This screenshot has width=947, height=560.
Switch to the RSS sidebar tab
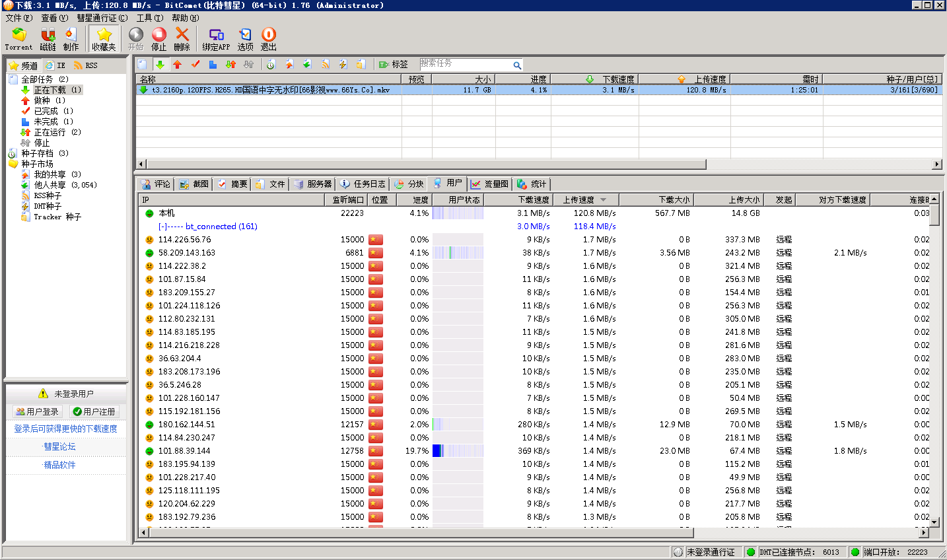[86, 65]
